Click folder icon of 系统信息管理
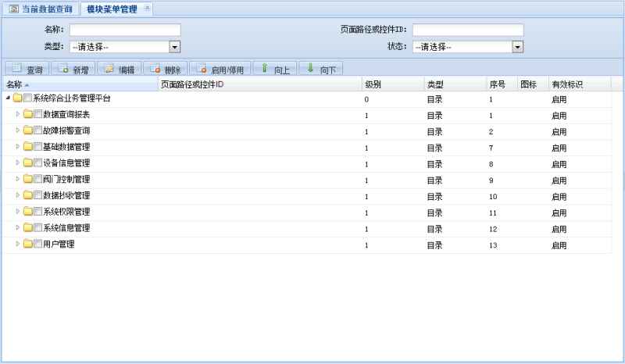Image resolution: width=625 pixels, height=364 pixels. (x=28, y=227)
